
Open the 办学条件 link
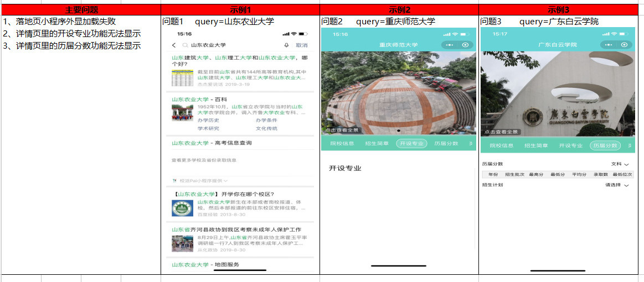click(x=266, y=120)
